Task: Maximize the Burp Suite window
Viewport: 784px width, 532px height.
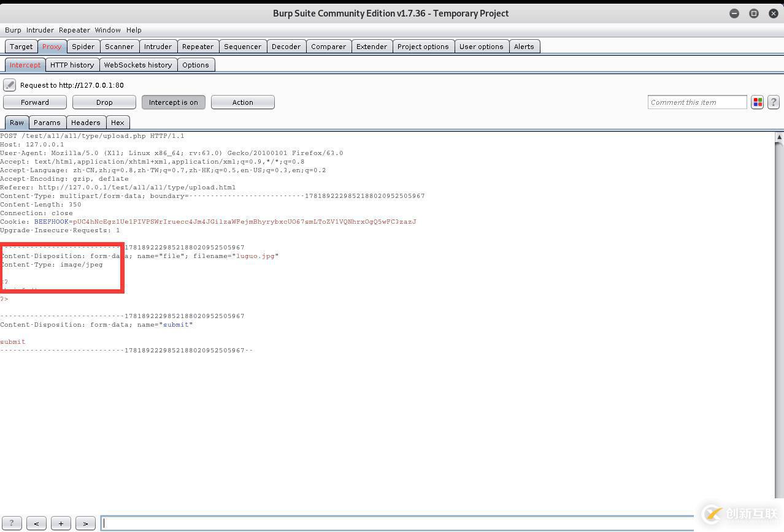Action: pyautogui.click(x=754, y=13)
